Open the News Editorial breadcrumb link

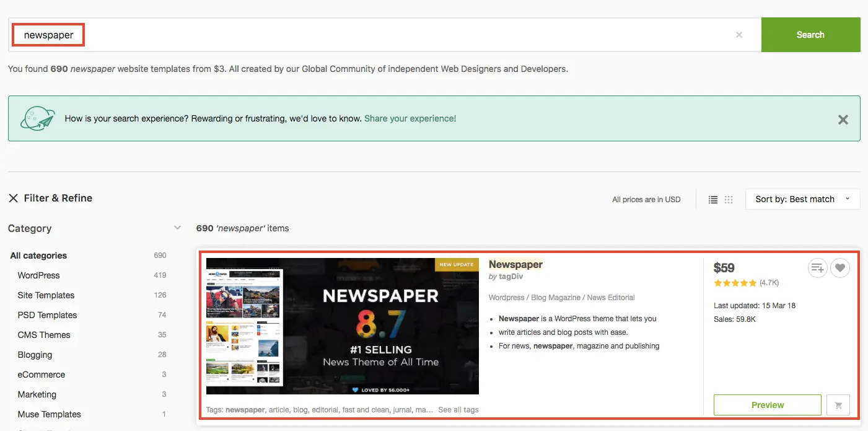[611, 298]
